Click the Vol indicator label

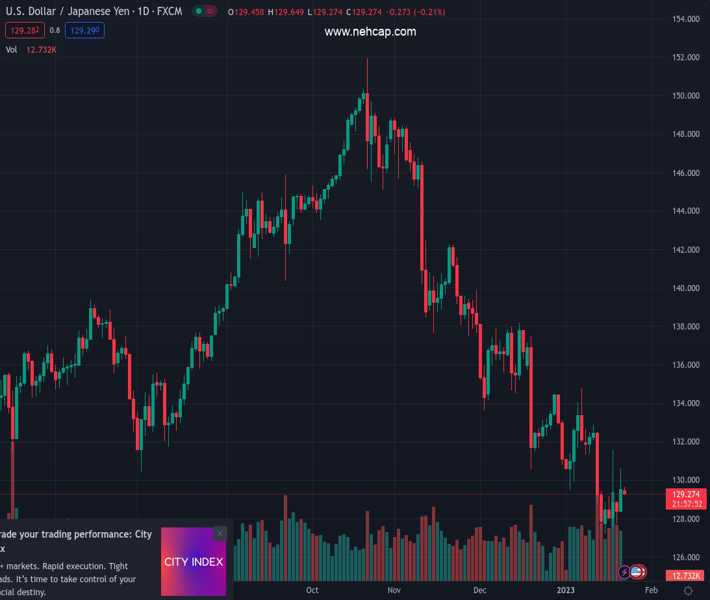[12, 49]
